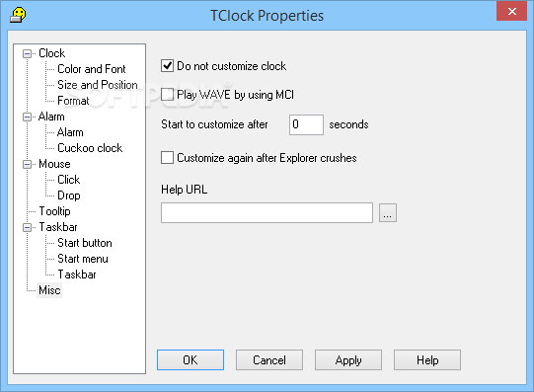This screenshot has width=534, height=392.
Task: Open the mouse Click settings
Action: [x=69, y=180]
